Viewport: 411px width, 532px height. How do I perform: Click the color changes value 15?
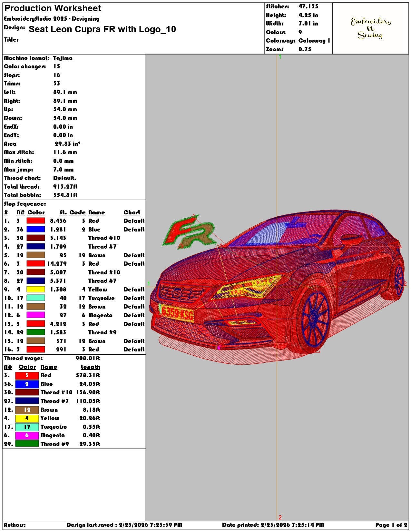click(57, 66)
